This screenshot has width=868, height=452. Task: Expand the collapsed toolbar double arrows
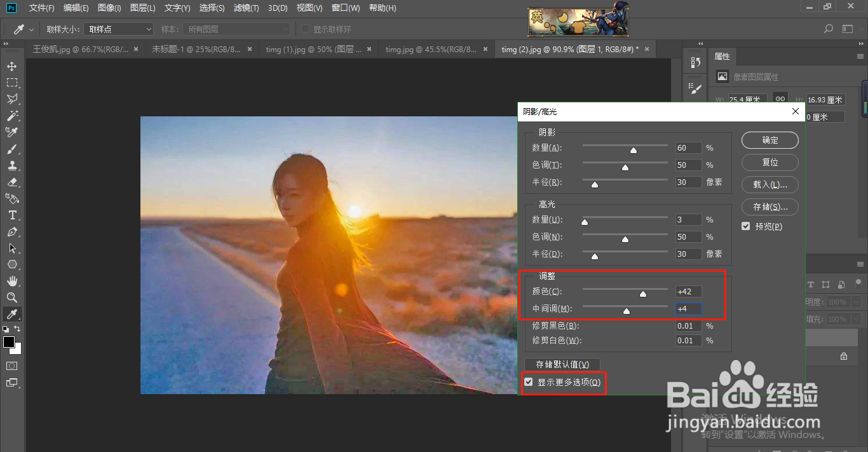tap(6, 44)
